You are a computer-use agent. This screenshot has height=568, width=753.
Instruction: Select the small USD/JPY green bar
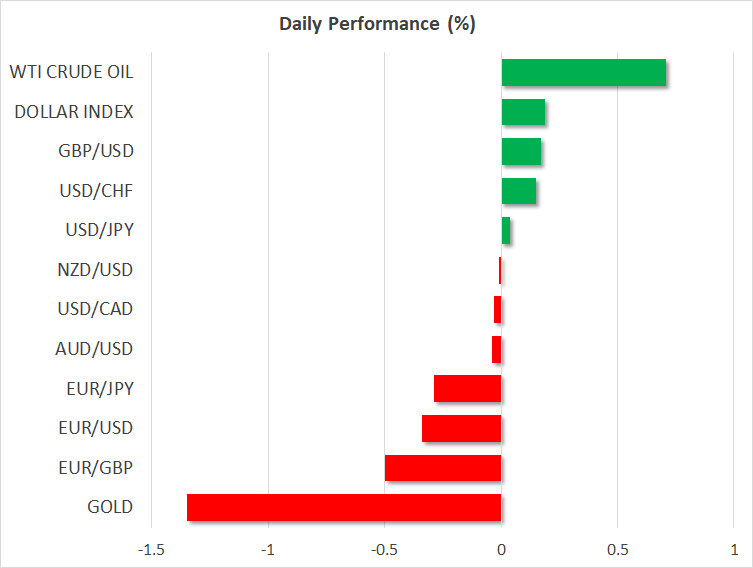point(506,231)
